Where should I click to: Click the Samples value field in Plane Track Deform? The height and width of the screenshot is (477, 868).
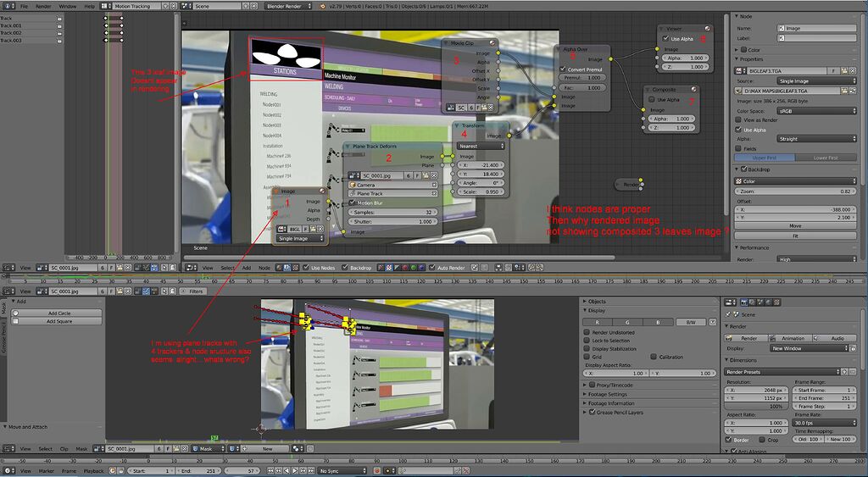pyautogui.click(x=392, y=213)
